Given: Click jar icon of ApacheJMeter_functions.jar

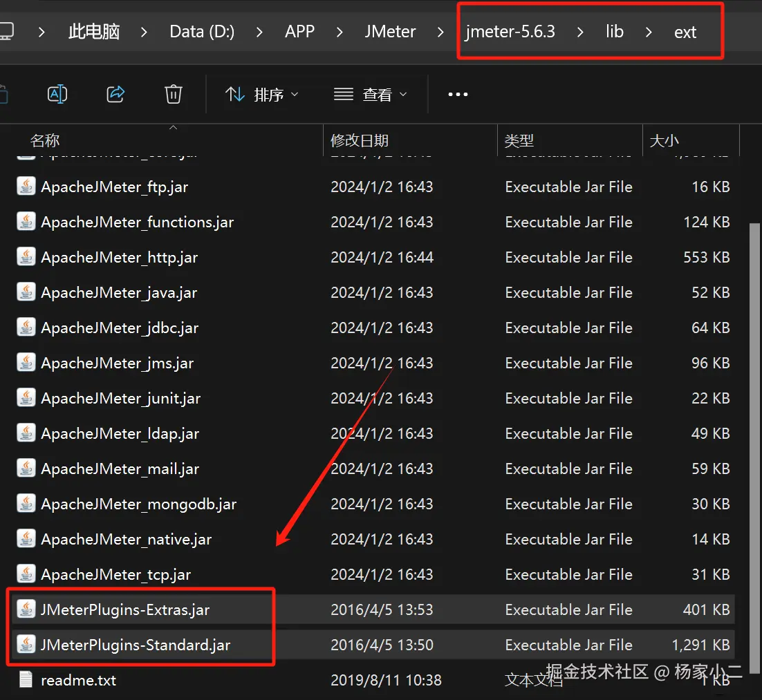Looking at the screenshot, I should click(26, 222).
